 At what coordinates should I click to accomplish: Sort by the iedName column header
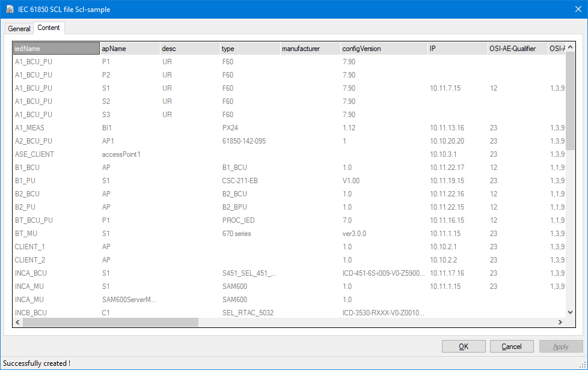point(56,49)
